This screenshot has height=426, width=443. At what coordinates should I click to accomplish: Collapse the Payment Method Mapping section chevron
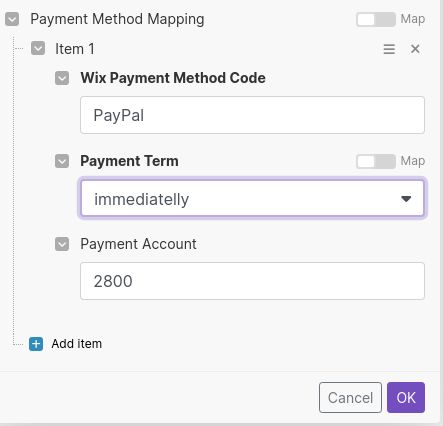pyautogui.click(x=12, y=19)
